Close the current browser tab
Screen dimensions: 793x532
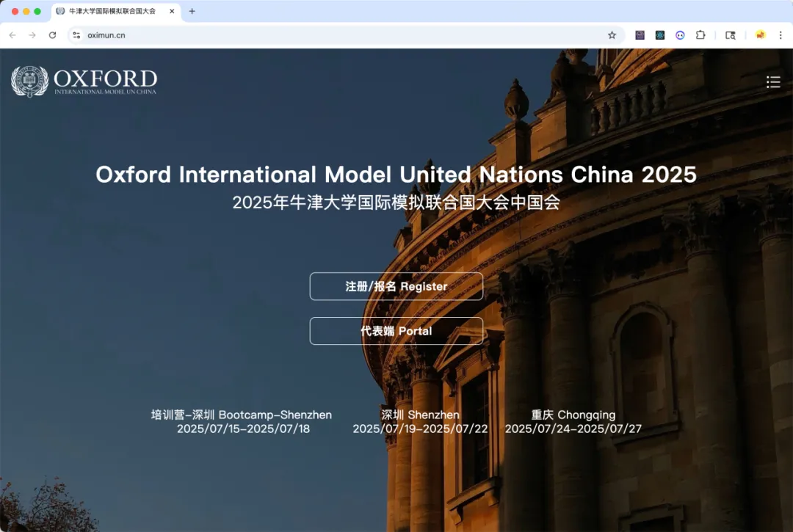point(172,12)
